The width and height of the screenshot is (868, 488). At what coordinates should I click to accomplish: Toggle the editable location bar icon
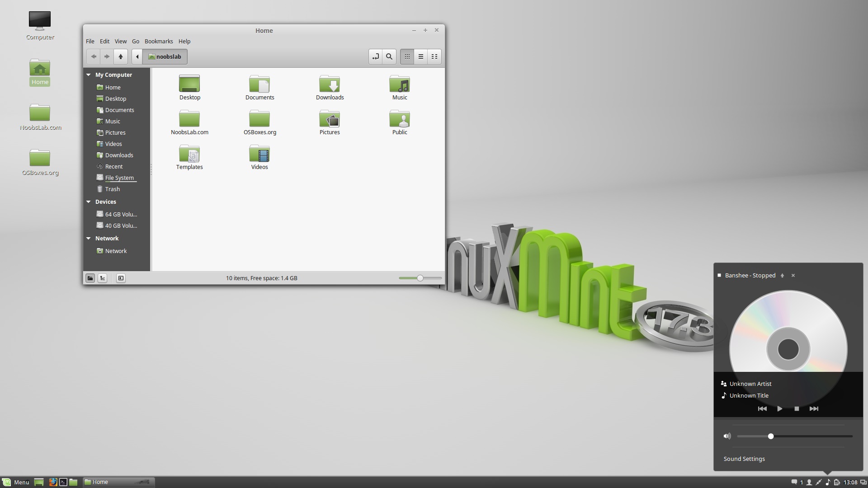tap(375, 56)
